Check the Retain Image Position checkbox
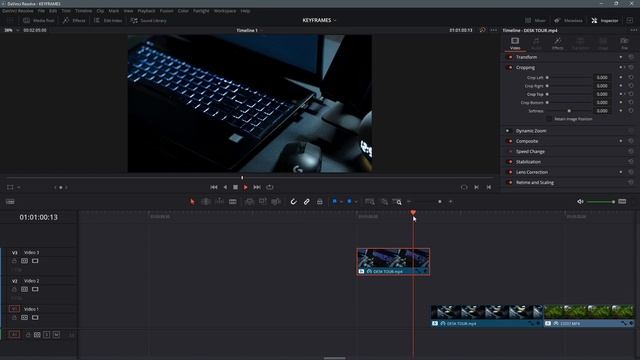The width and height of the screenshot is (640, 360). pyautogui.click(x=549, y=119)
